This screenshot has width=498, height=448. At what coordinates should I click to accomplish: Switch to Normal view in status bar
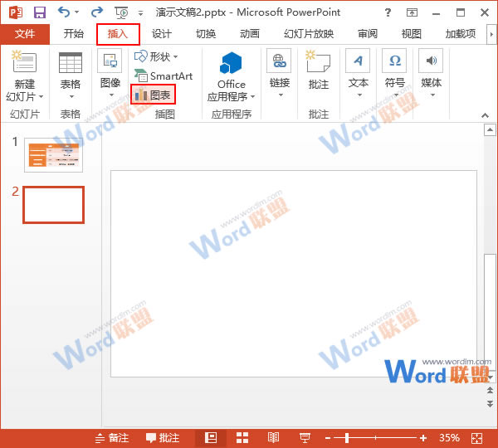211,438
